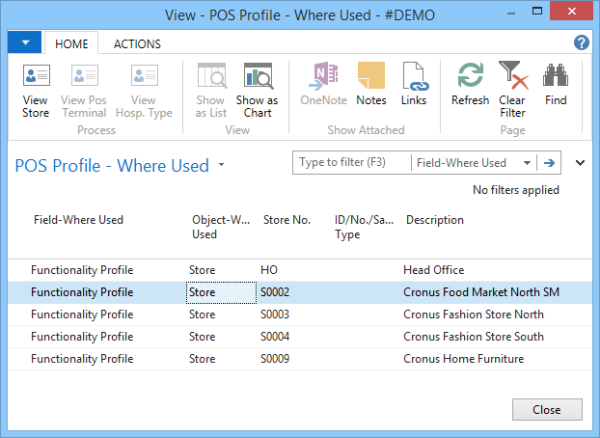Select the Head Office description cell
This screenshot has height=438, width=600.
point(433,270)
